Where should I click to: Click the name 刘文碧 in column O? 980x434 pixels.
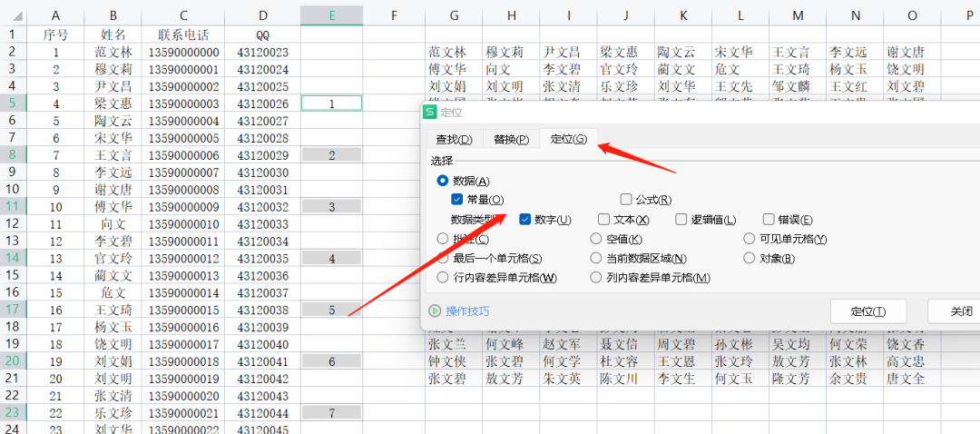pyautogui.click(x=905, y=86)
